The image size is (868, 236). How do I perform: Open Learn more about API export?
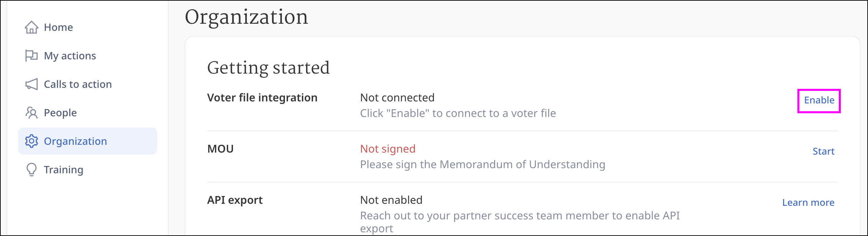808,203
